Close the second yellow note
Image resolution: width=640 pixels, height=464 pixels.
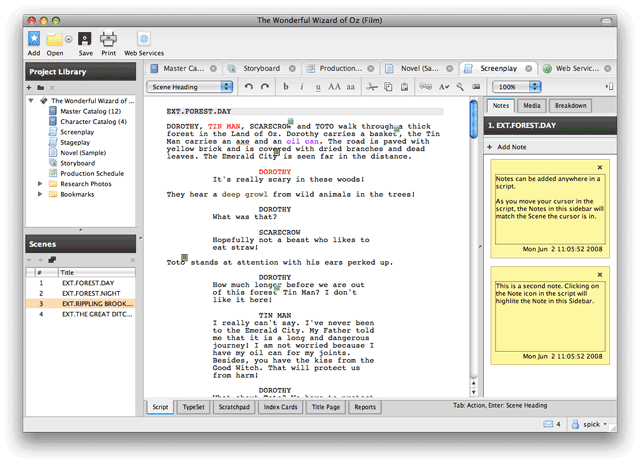click(x=600, y=275)
